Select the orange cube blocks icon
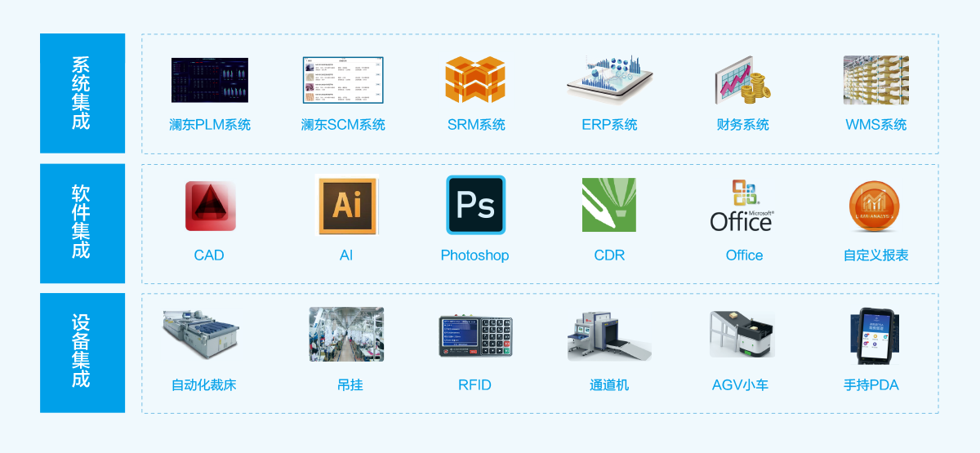This screenshot has width=980, height=453. point(476,80)
